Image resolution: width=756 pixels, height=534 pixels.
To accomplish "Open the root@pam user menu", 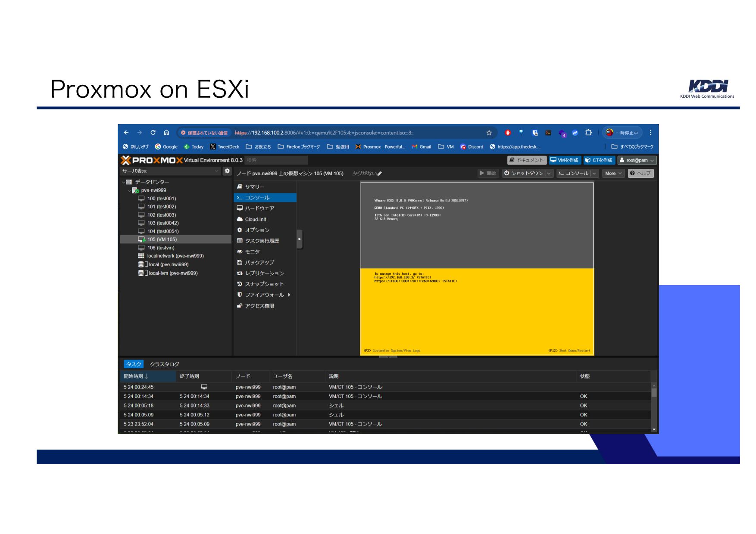I will (637, 160).
